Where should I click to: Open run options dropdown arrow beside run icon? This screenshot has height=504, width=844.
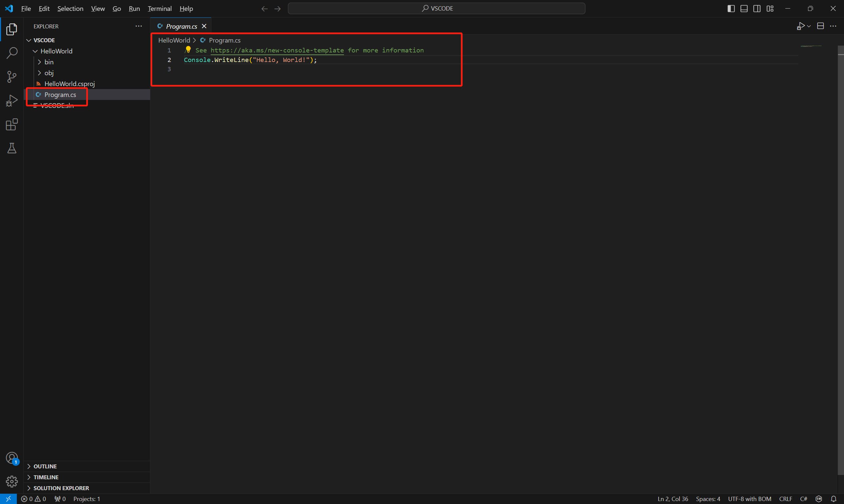coord(809,26)
